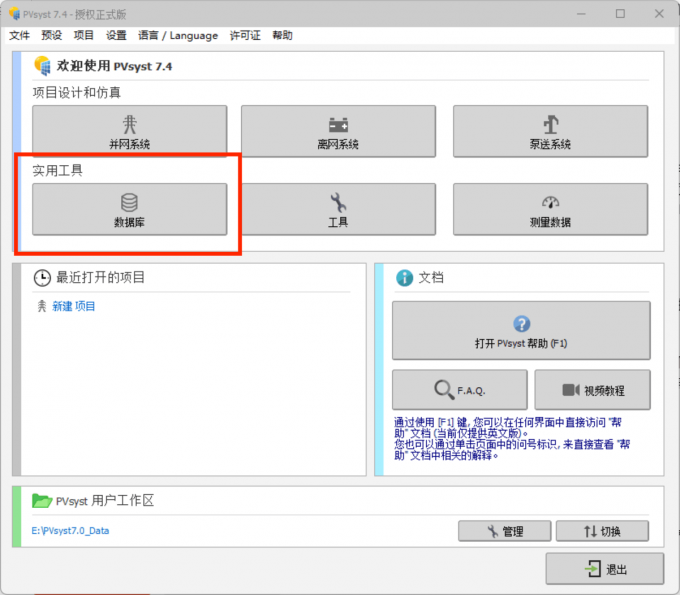Click the green folder icon beside PVsyst 用户工作区
Image resolution: width=680 pixels, height=595 pixels.
(x=42, y=501)
